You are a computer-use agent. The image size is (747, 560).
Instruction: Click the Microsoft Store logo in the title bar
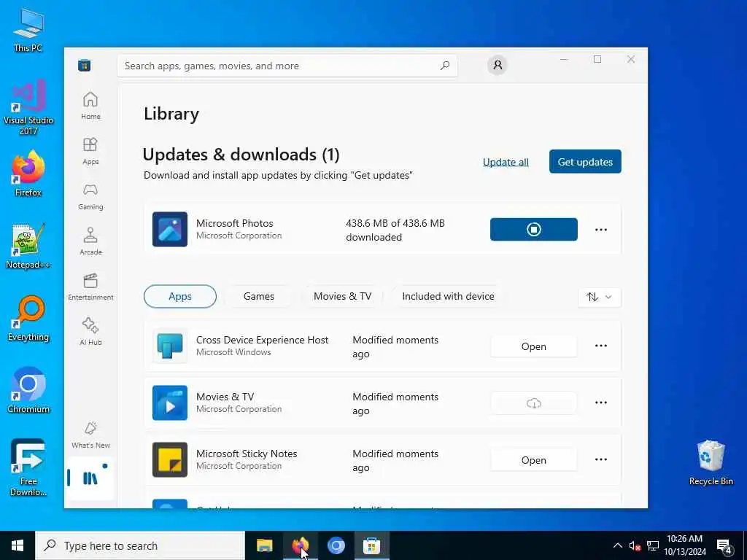click(85, 65)
